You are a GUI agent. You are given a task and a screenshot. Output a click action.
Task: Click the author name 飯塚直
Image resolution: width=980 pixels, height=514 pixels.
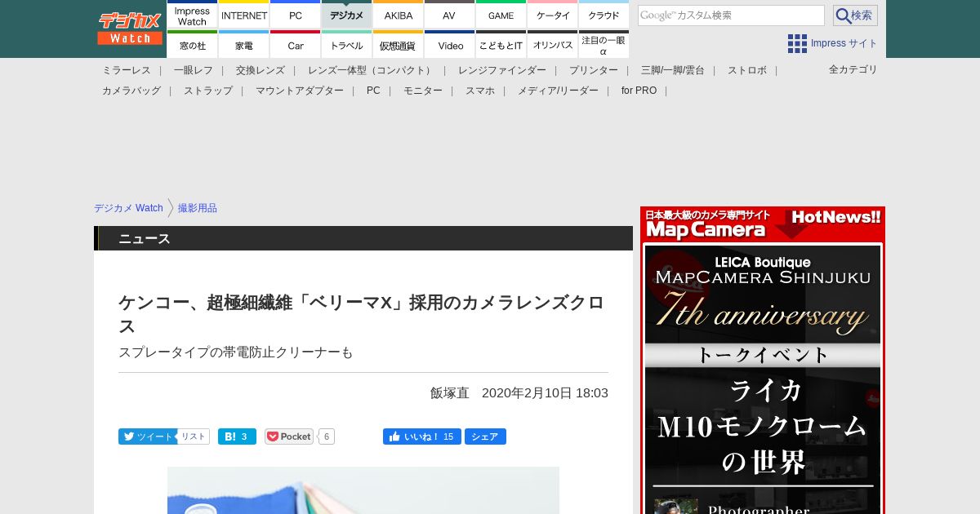450,392
